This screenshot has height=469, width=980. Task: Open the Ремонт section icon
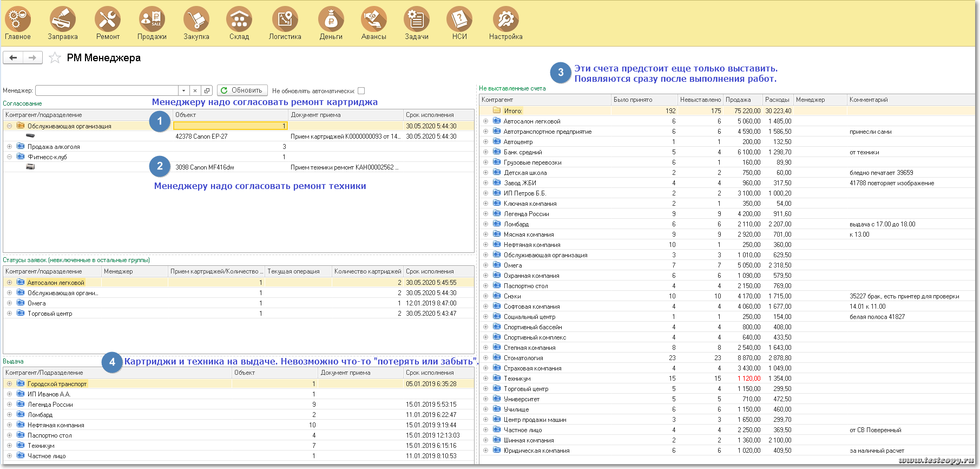[x=108, y=20]
